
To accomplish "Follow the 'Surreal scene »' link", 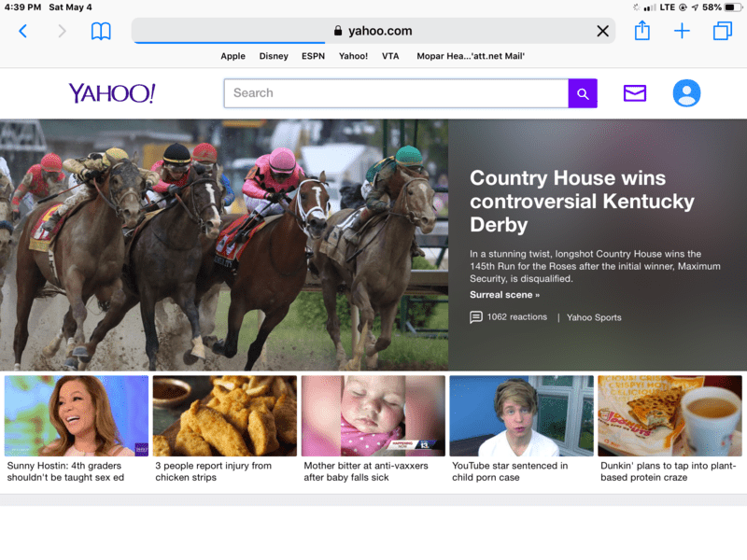I will pos(504,295).
